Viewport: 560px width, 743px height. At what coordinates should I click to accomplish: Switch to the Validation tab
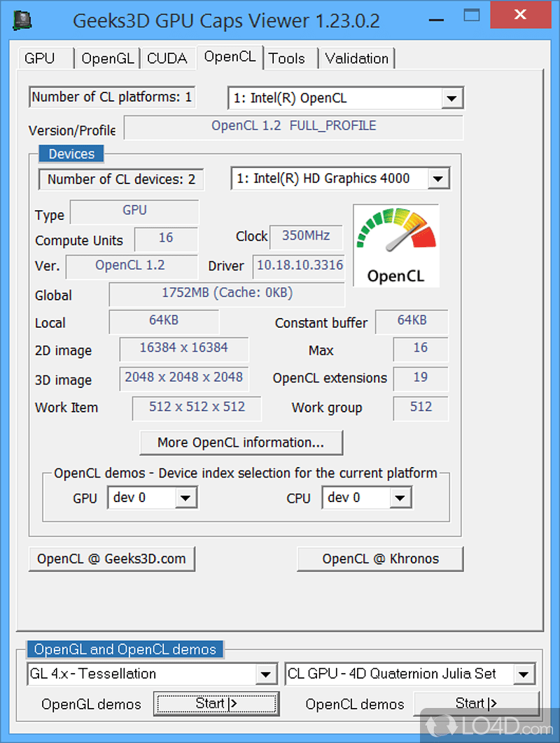356,59
